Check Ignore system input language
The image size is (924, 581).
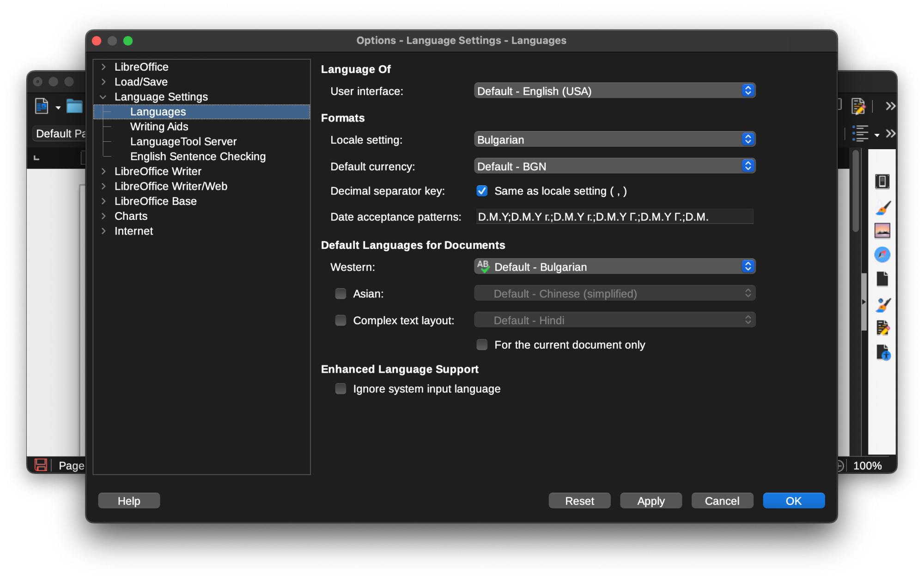click(x=340, y=389)
